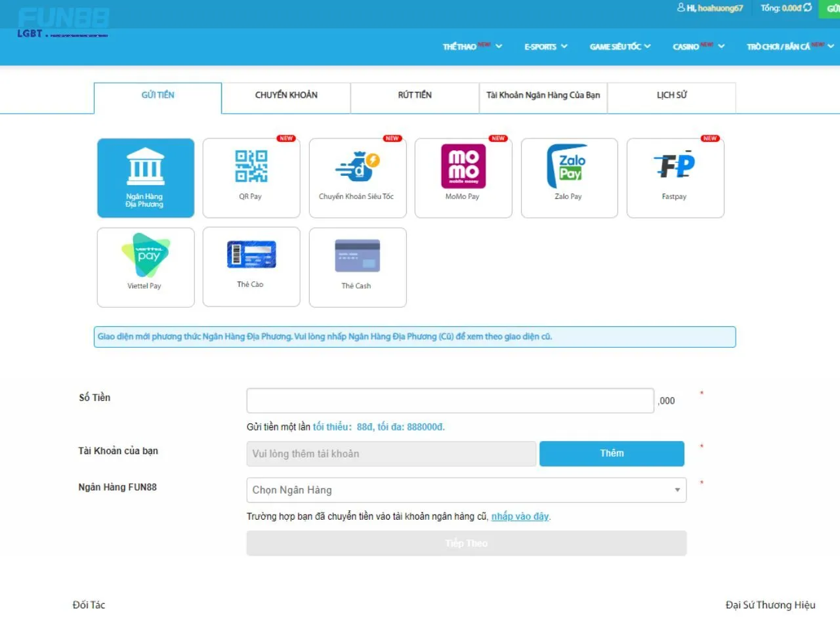
Task: Focus the Số Tiền amount field
Action: (x=450, y=400)
